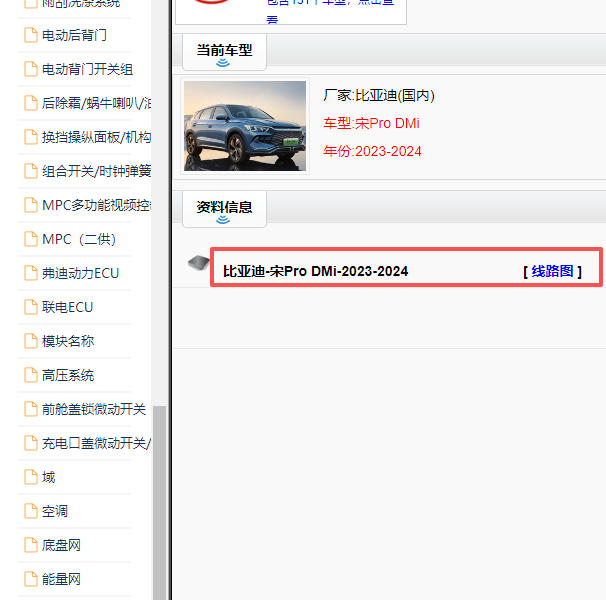Select the 后除霜/蜗牛喇叭 entry
606x600 pixels.
pyautogui.click(x=96, y=103)
